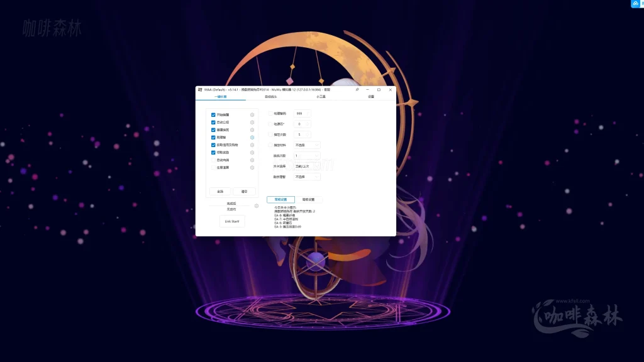Image resolution: width=644 pixels, height=362 pixels.
Task: Open settings gear for 基建换班 task
Action: 252,130
